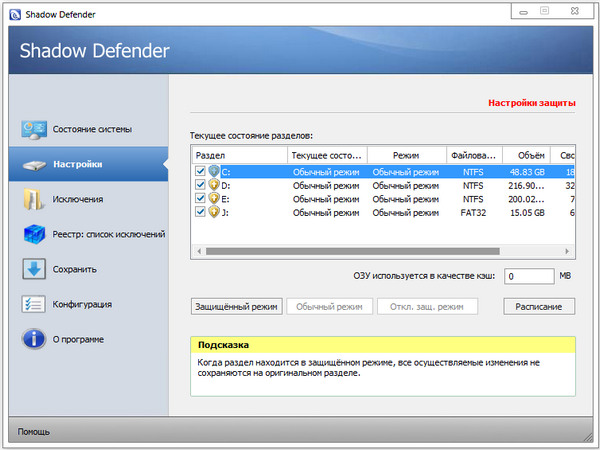The height and width of the screenshot is (450, 600).
Task: Open the Помощь help item
Action: (x=34, y=432)
